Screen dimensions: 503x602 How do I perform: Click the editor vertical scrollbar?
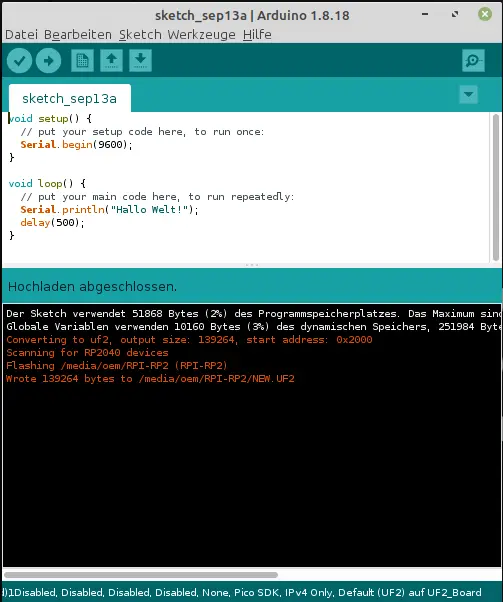496,187
